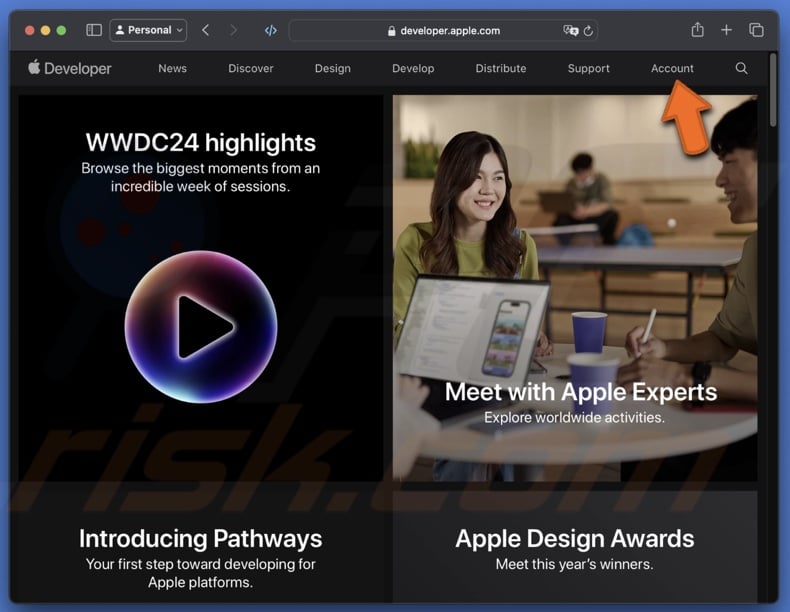
Task: Show the tab overview
Action: coord(756,30)
